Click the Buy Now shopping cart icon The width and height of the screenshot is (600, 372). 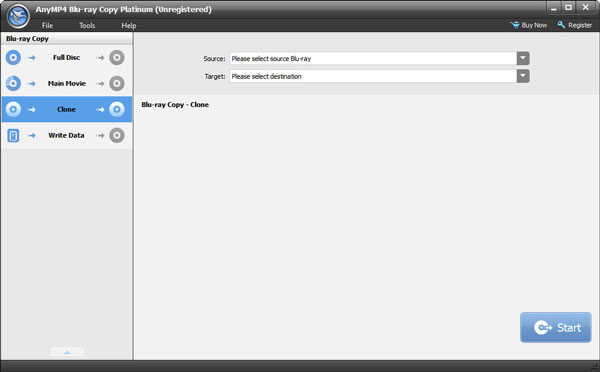click(515, 25)
